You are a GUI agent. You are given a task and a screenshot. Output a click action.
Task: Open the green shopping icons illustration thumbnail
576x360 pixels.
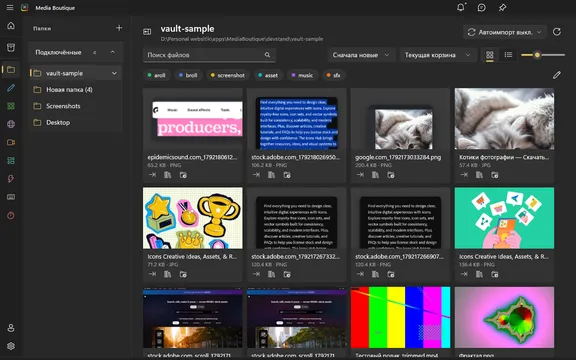504,218
